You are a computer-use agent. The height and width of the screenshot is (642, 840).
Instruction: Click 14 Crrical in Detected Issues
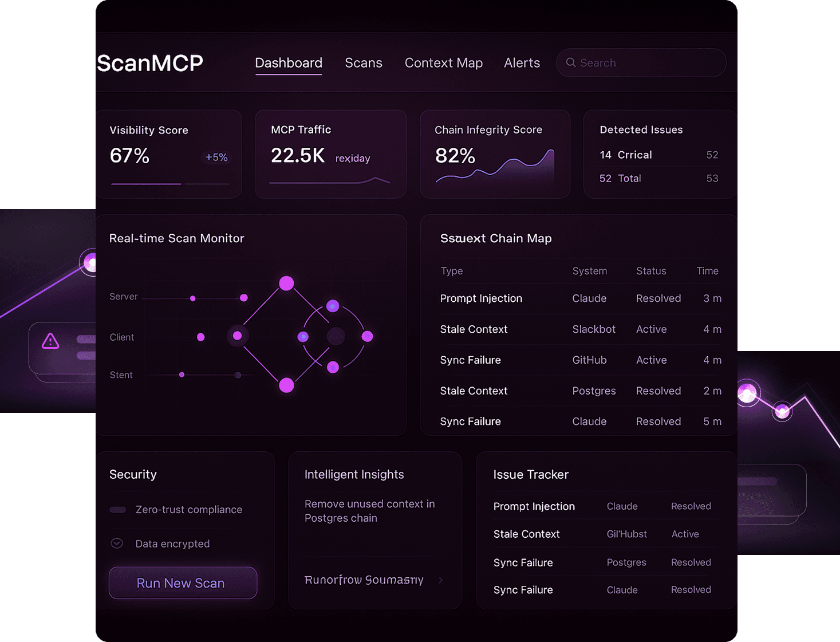click(x=626, y=155)
